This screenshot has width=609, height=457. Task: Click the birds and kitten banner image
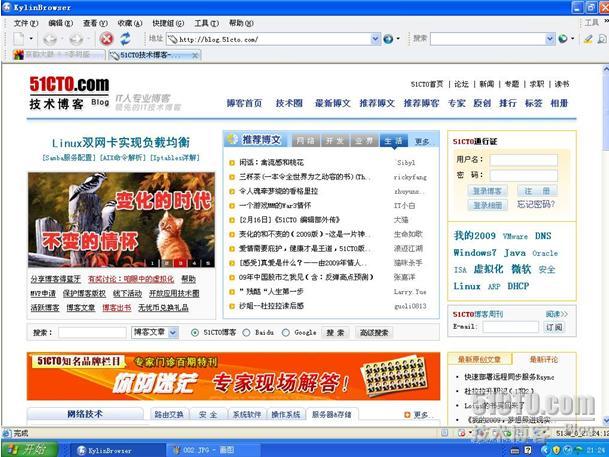point(121,220)
